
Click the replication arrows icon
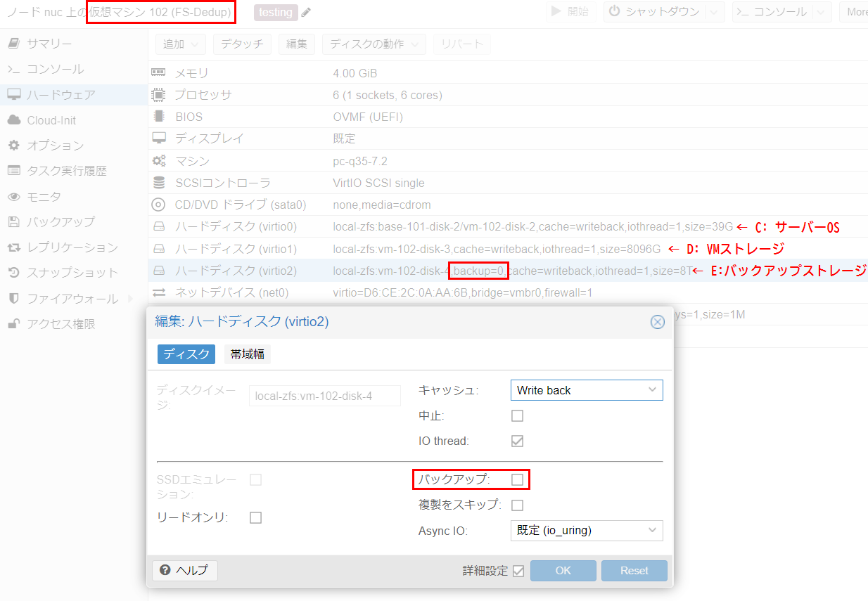click(x=13, y=247)
